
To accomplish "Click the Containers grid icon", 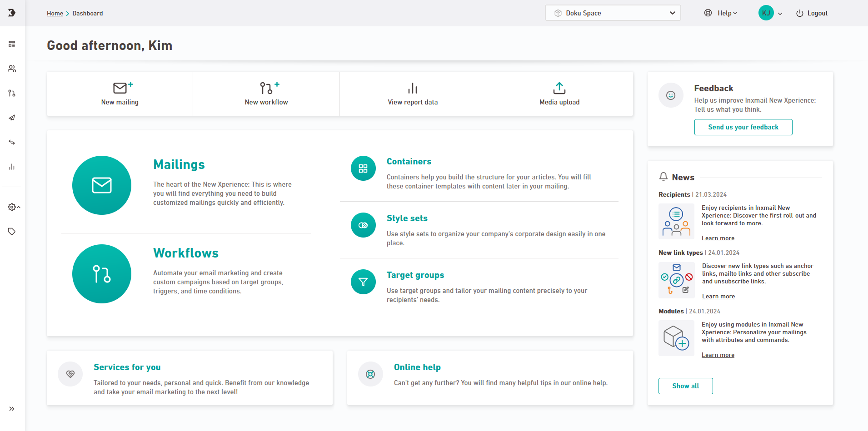I will tap(363, 168).
